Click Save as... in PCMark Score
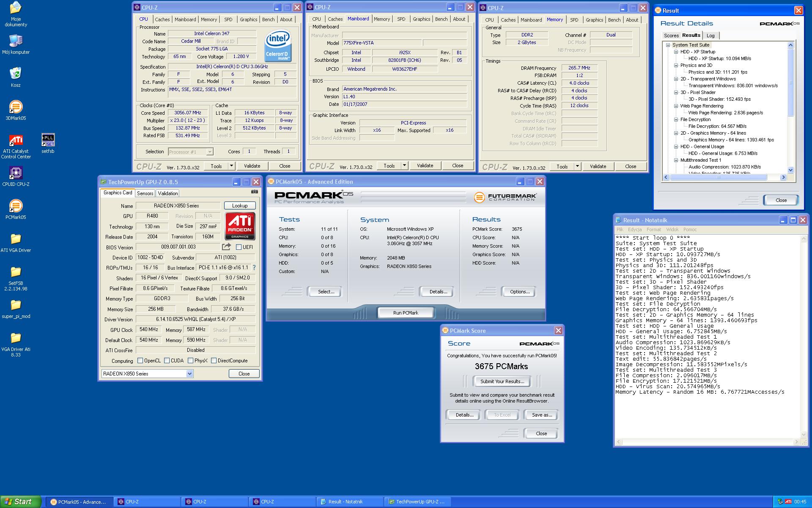 tap(542, 415)
